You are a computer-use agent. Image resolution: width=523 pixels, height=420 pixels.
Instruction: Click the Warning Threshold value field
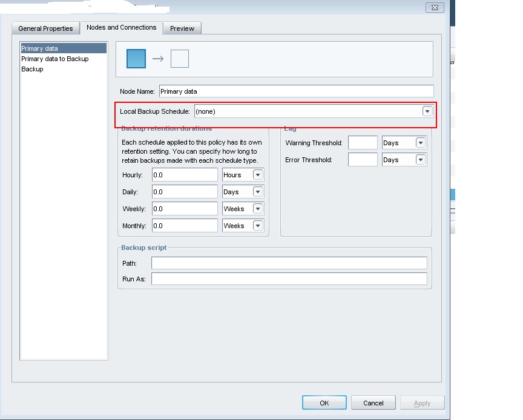pos(363,143)
